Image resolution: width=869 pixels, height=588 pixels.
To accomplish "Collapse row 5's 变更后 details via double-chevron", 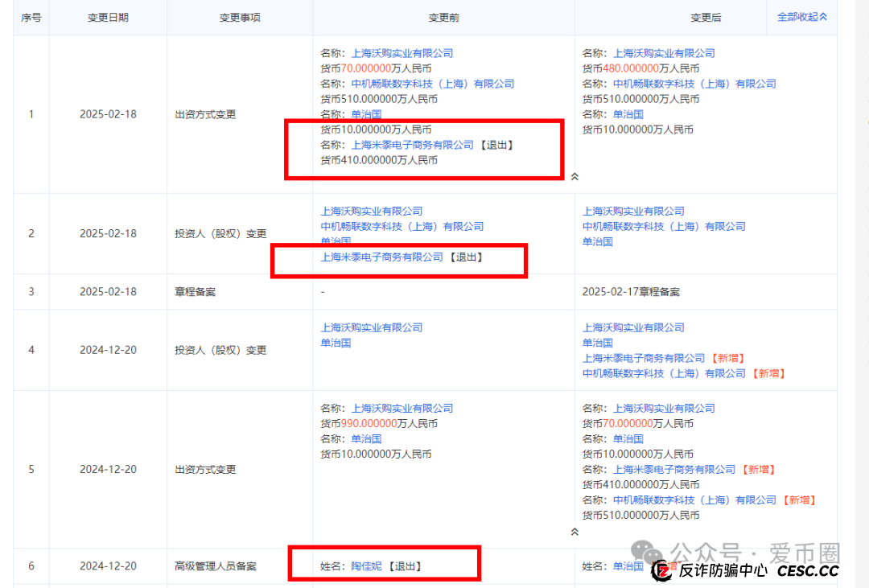I will [575, 532].
